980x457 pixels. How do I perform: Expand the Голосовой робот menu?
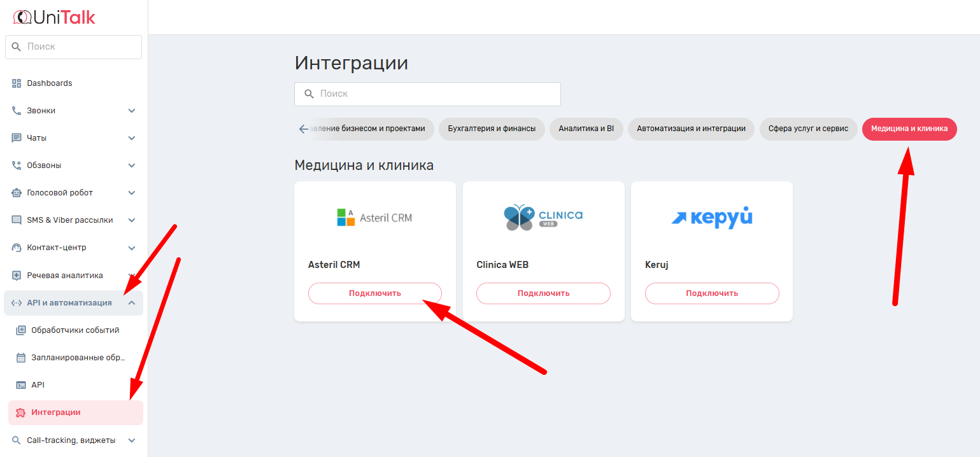click(132, 193)
